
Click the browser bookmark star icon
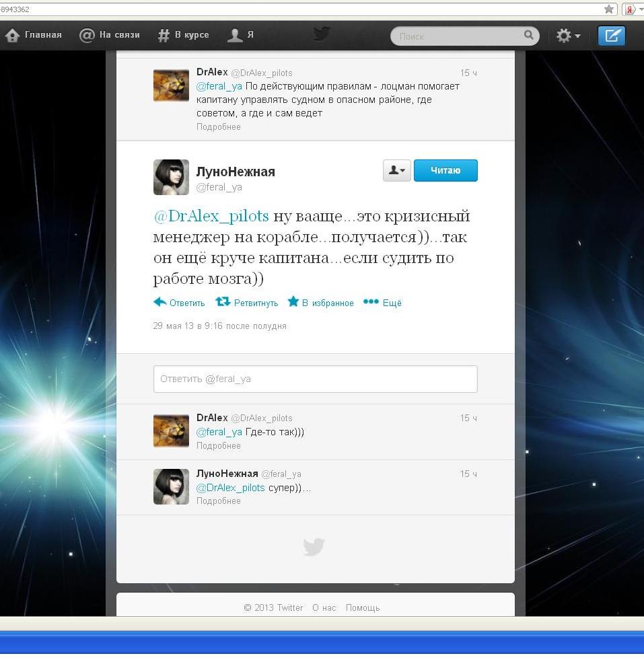click(609, 9)
